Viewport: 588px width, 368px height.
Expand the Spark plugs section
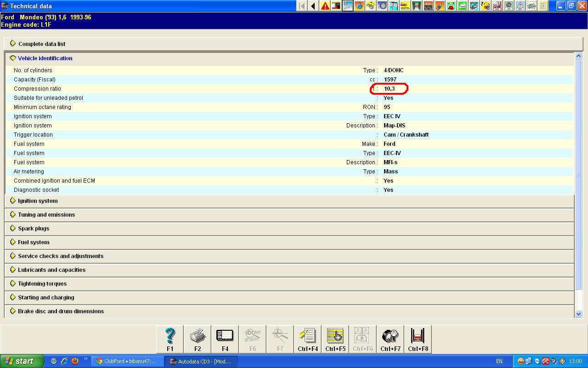click(x=33, y=229)
